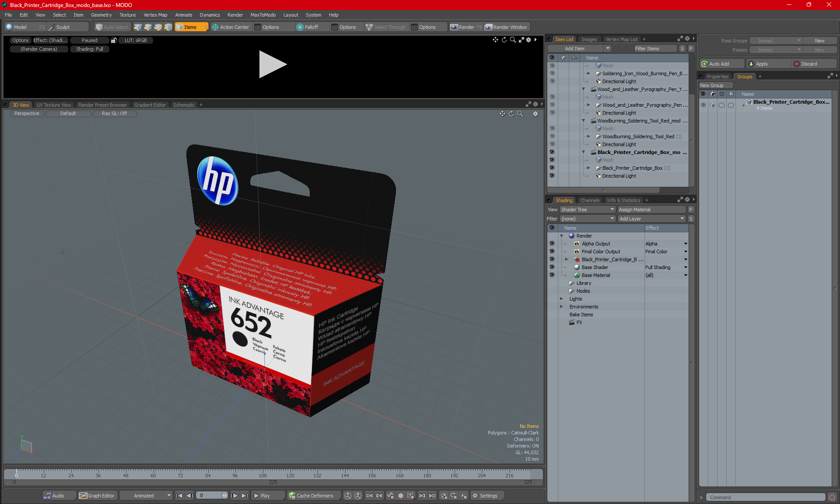Screen dimensions: 840x504
Task: Switch to UV Texture View tab
Action: [x=53, y=105]
